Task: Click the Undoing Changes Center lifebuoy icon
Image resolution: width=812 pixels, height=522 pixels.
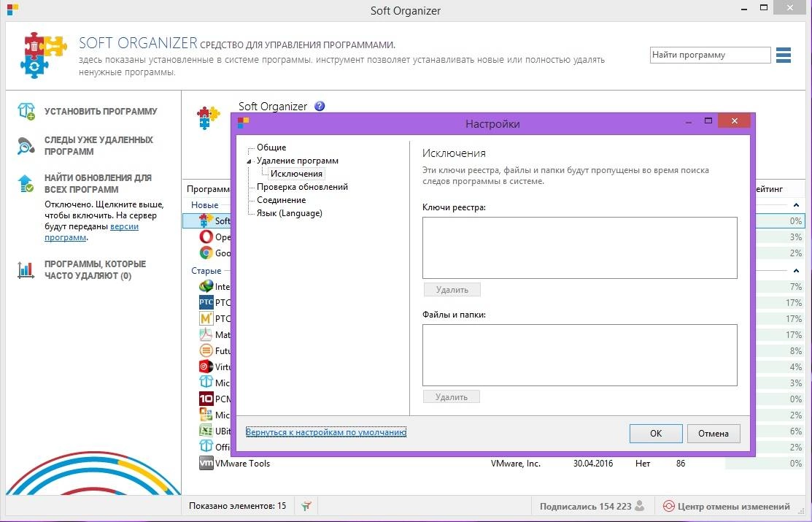Action: pos(668,506)
